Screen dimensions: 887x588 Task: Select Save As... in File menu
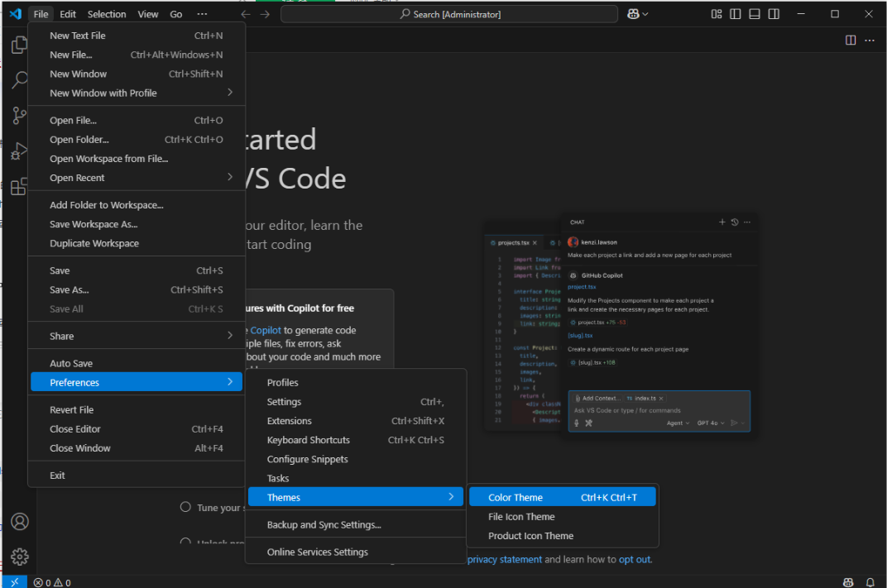[137, 289]
